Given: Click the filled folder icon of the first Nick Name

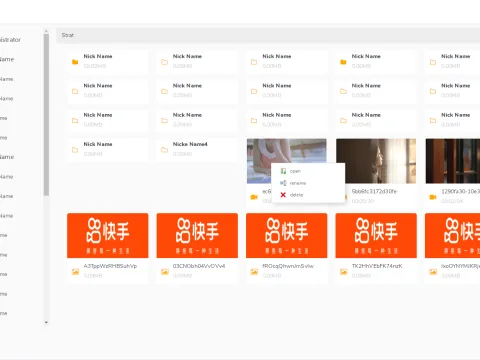Looking at the screenshot, I should [75, 62].
